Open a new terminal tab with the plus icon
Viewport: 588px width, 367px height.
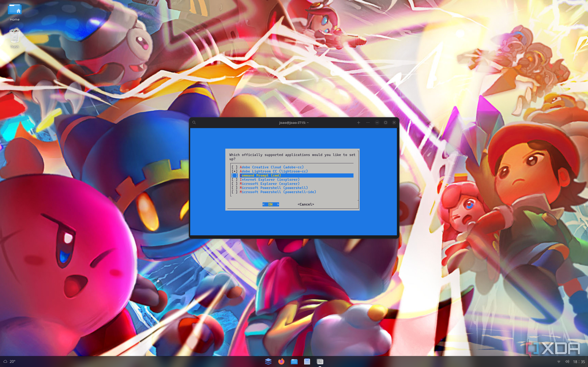359,122
